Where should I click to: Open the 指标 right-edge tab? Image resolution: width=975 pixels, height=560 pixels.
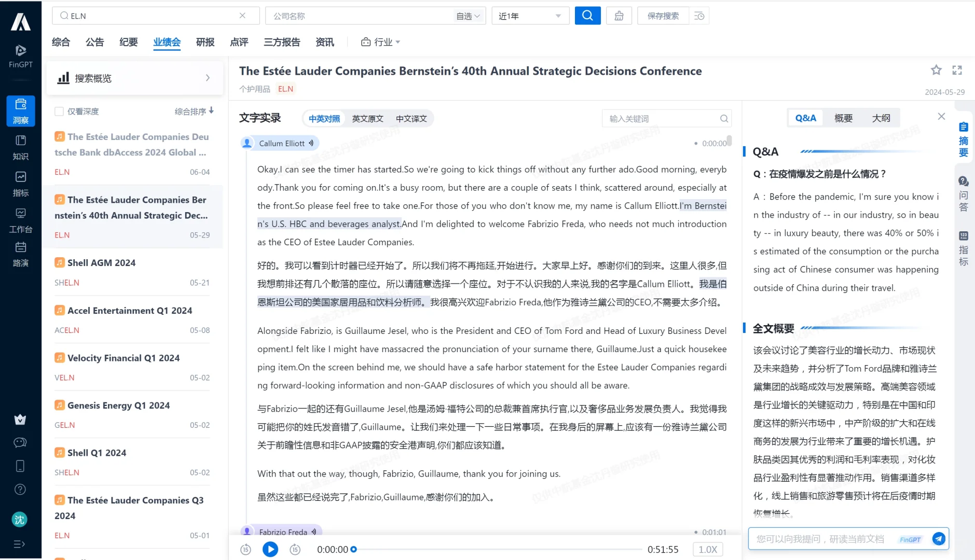point(964,248)
